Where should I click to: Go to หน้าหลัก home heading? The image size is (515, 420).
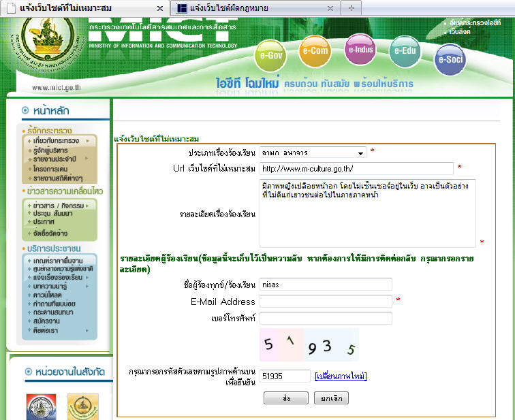coord(51,111)
